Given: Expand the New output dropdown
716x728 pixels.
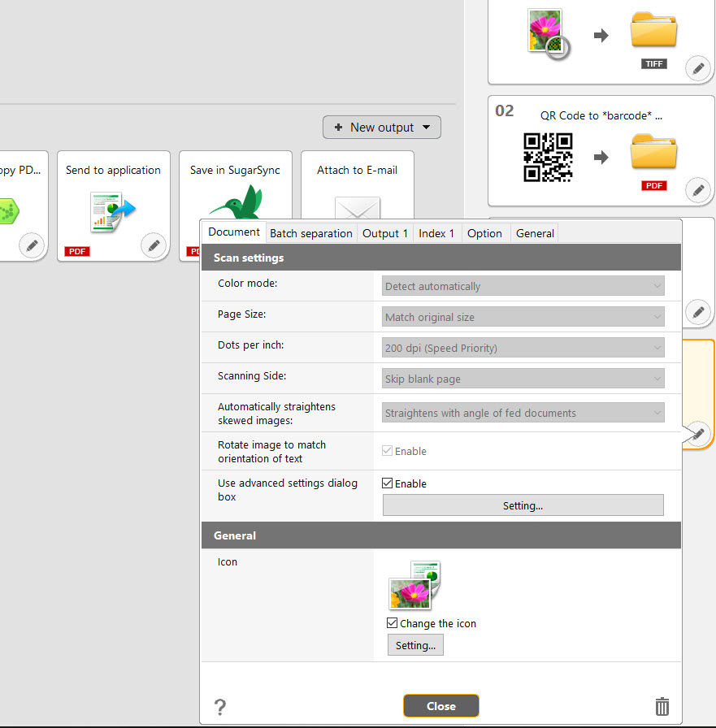Looking at the screenshot, I should tap(381, 127).
